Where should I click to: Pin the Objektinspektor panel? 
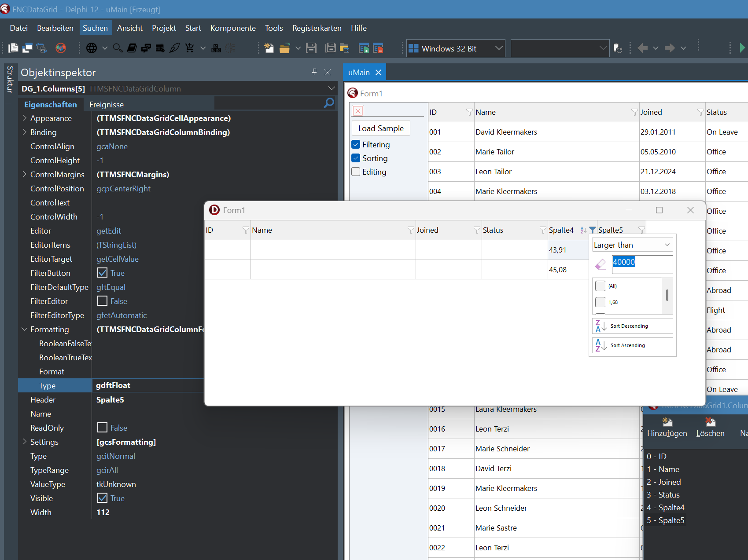pyautogui.click(x=314, y=72)
